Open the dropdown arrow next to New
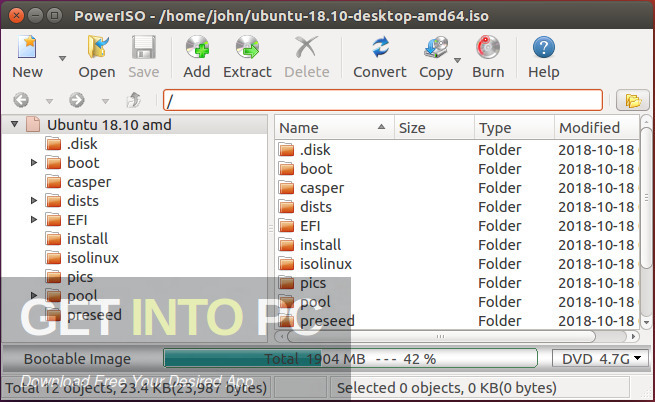 [x=62, y=59]
